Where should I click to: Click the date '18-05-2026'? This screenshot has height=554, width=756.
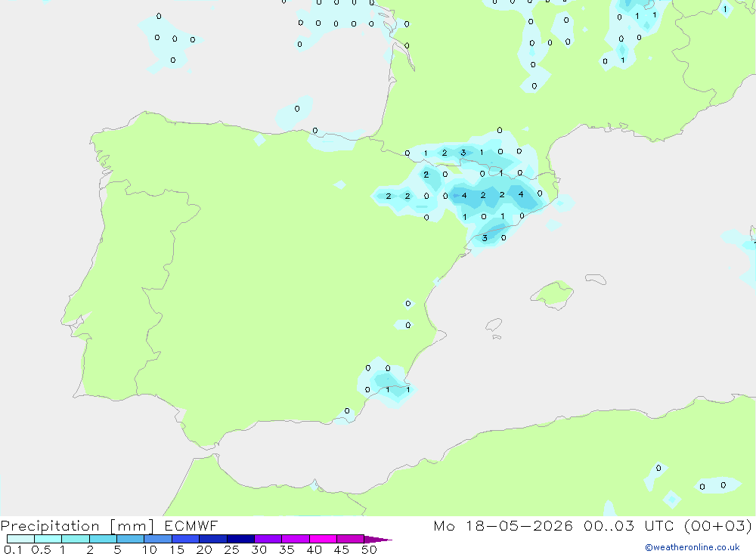[519, 525]
